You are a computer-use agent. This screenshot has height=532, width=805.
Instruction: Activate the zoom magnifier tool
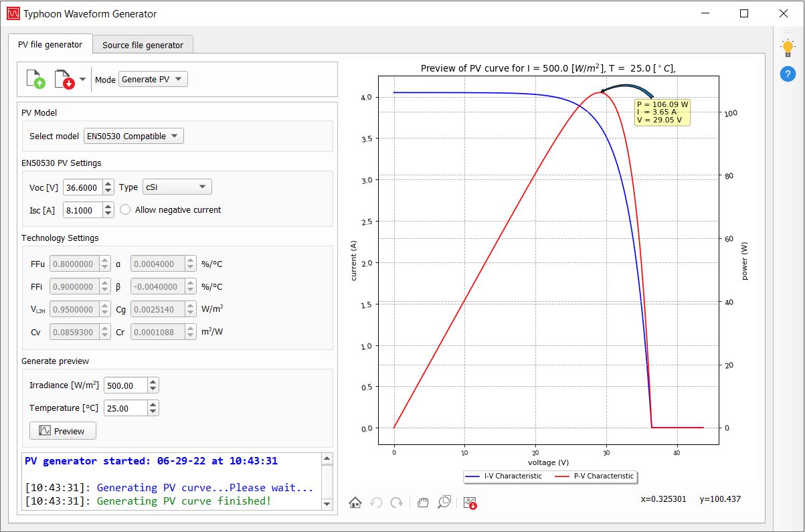point(445,503)
